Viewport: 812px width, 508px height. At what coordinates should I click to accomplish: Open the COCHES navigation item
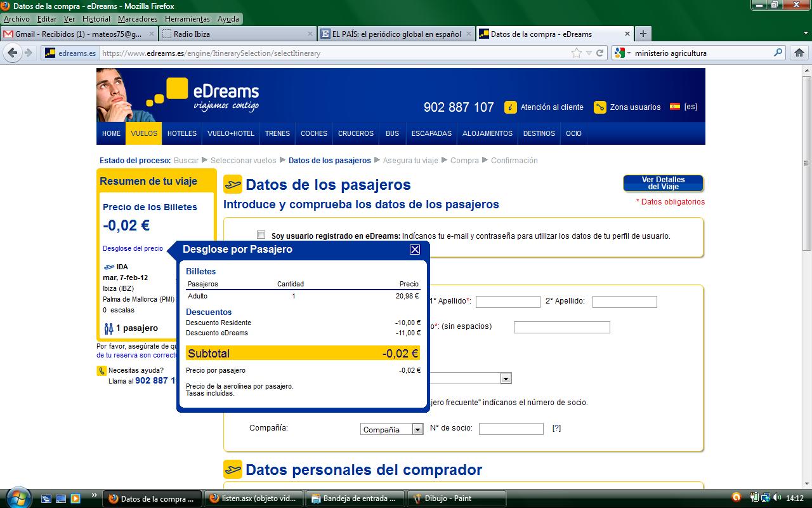(314, 133)
